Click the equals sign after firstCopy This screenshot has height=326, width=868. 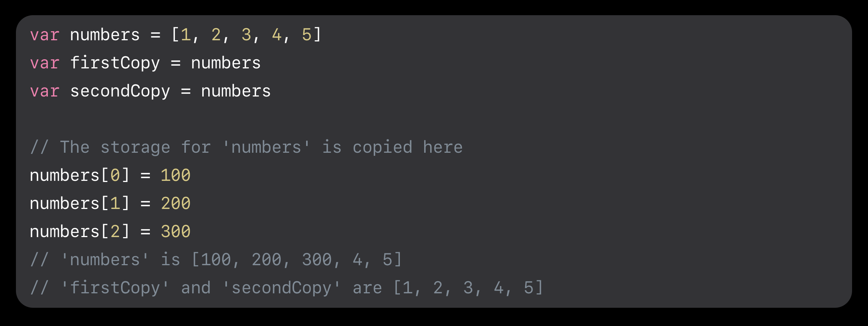[x=176, y=63]
